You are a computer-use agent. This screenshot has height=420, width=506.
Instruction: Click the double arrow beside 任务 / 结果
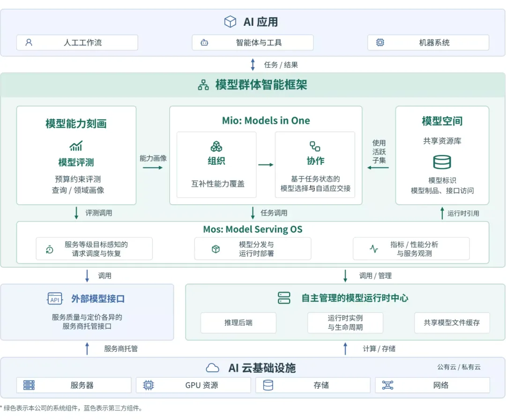tap(253, 65)
